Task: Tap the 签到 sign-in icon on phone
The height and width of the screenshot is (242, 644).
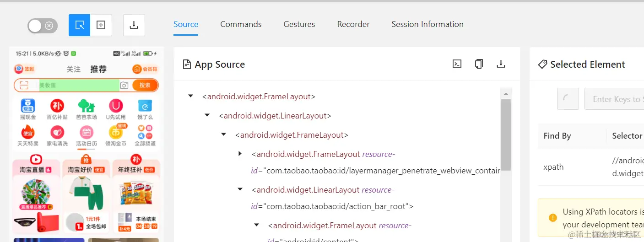Action: (x=24, y=69)
